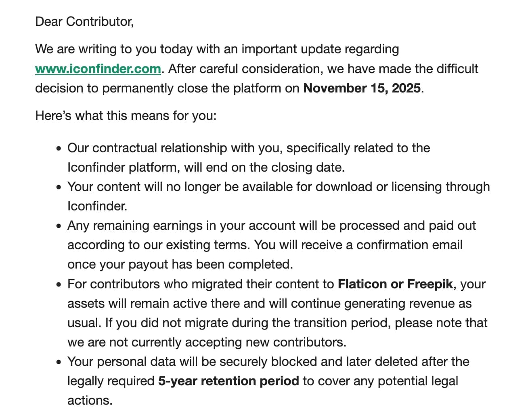Viewport: 528px width, 420px height.
Task: Click the bullet dot before "Your personal data"
Action: [59, 362]
